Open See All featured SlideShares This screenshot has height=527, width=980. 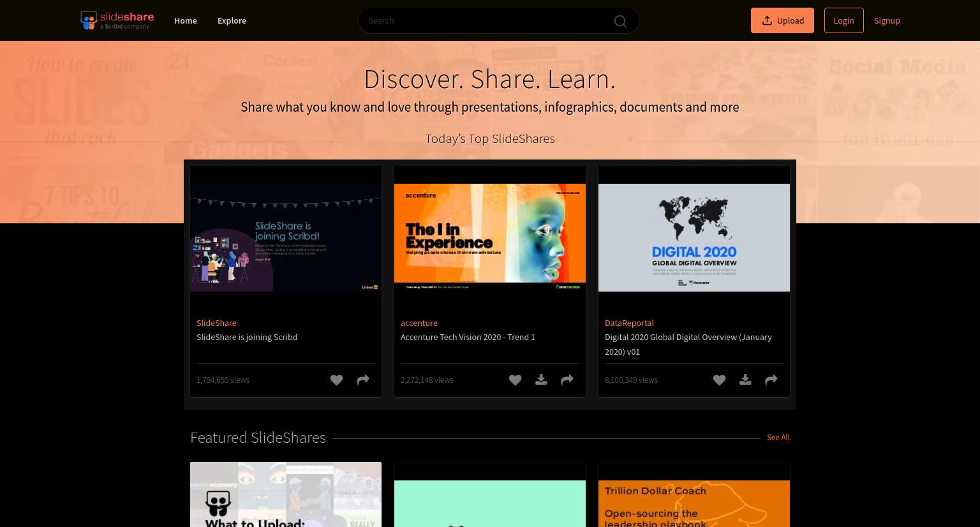[778, 437]
